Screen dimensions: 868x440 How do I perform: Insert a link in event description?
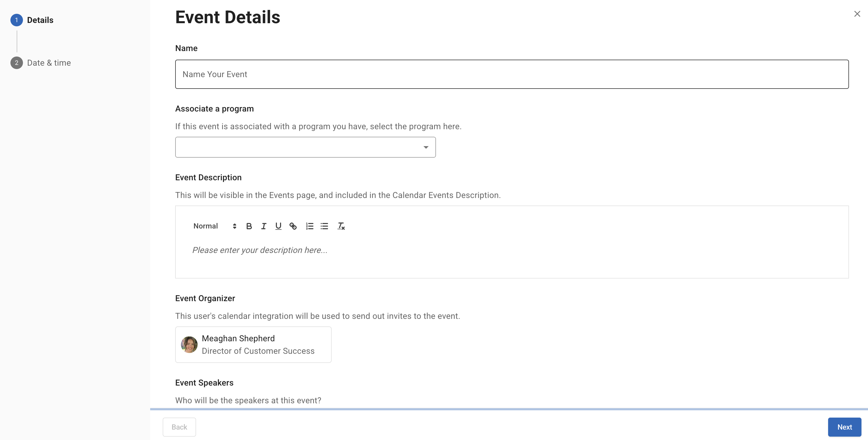[x=293, y=226]
